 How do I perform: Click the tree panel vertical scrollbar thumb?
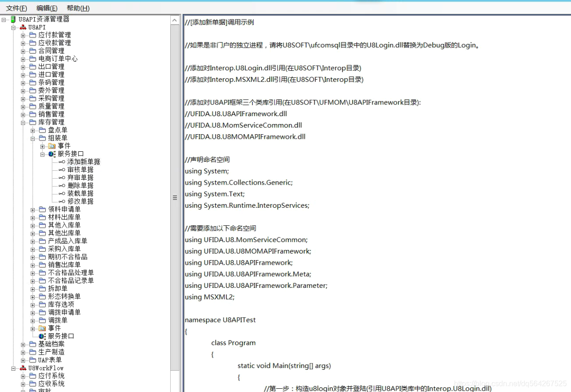(x=175, y=198)
